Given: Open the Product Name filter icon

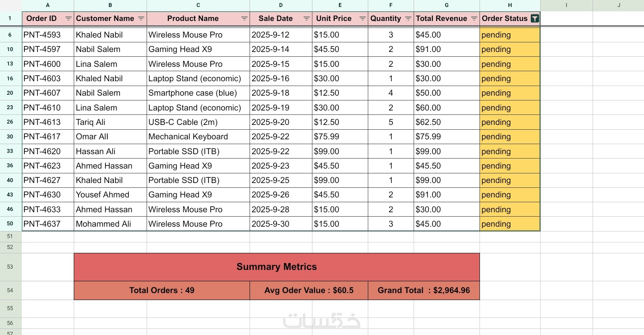Looking at the screenshot, I should (x=244, y=19).
